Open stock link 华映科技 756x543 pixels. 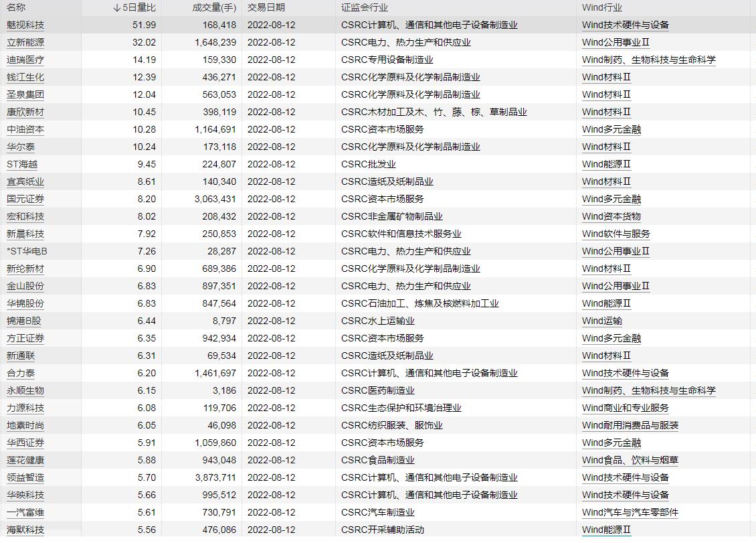(25, 495)
